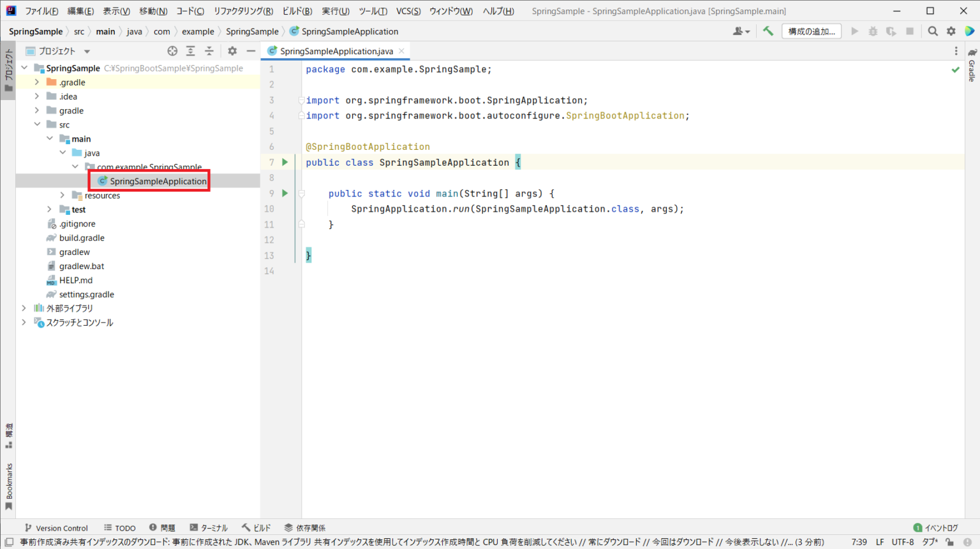This screenshot has height=549, width=980.
Task: Open the project view dropdown
Action: click(87, 51)
